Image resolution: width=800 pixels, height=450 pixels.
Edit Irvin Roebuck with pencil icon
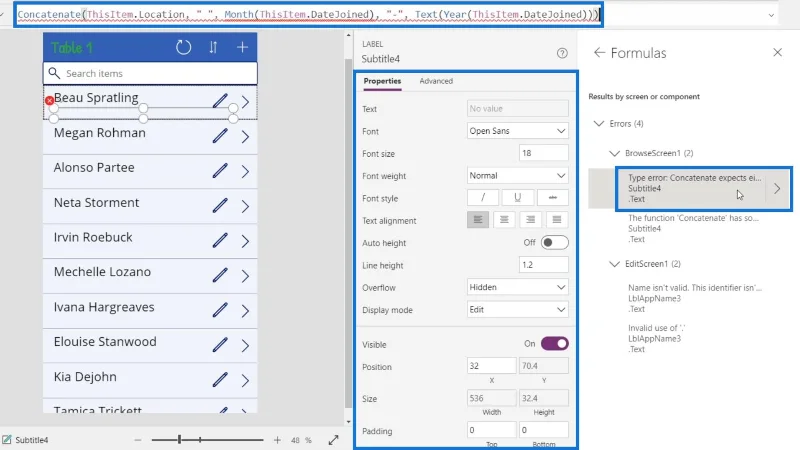[x=220, y=240]
